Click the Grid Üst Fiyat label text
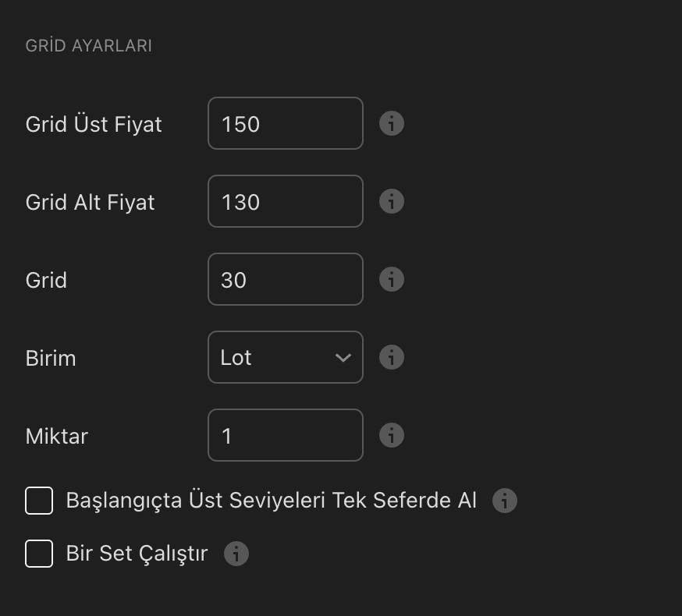This screenshot has height=616, width=682. click(94, 124)
